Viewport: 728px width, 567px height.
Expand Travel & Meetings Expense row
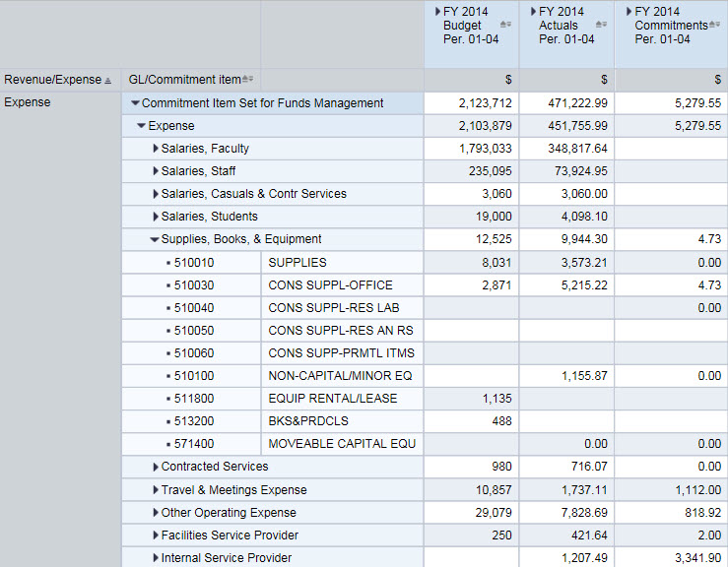click(156, 490)
